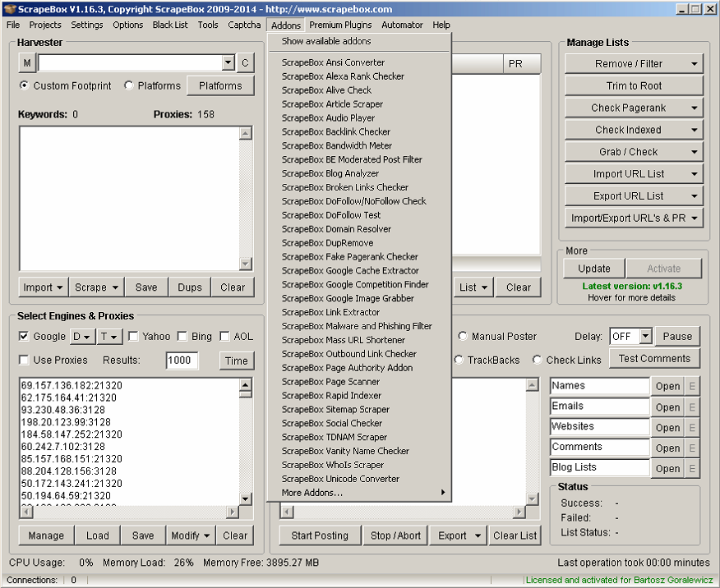This screenshot has width=720, height=588.
Task: Enable the AOL engine checkbox
Action: [x=224, y=336]
